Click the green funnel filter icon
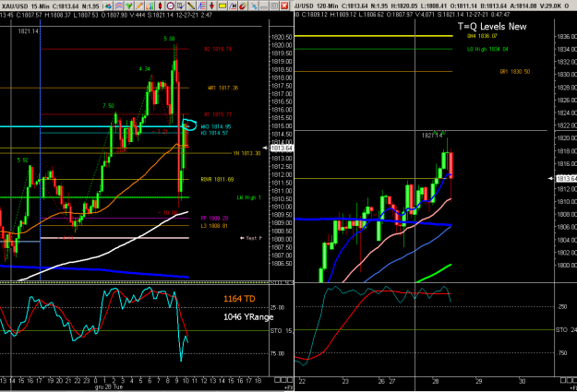The image size is (577, 392). [x=129, y=6]
